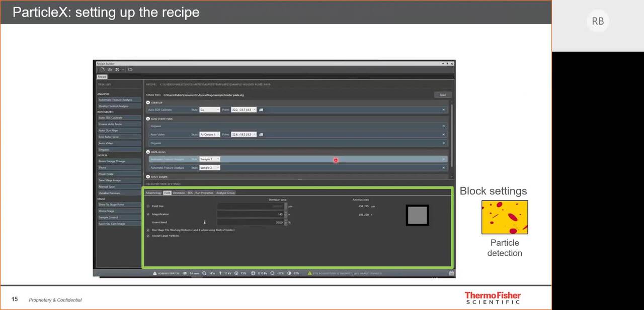Screen dimensions: 644x310
Task: Remove the Auto Video task via X
Action: [x=443, y=134]
